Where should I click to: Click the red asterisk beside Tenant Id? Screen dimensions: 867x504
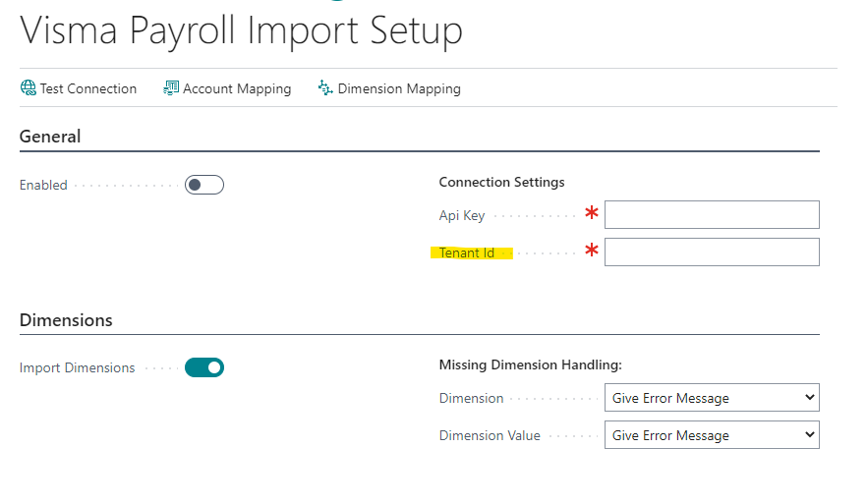592,250
